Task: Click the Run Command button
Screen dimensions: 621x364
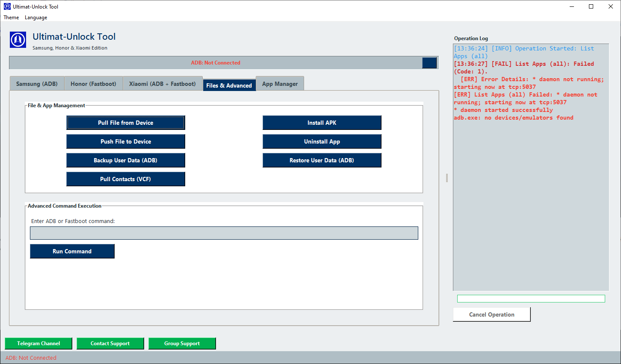Action: [72, 251]
